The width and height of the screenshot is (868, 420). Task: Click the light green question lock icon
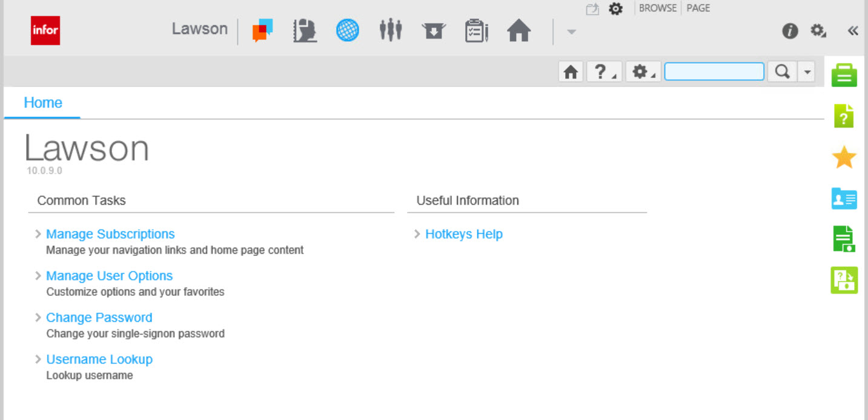(x=844, y=280)
